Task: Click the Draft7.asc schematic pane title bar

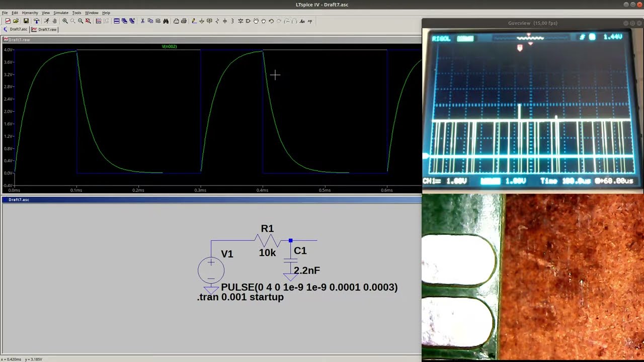Action: (211, 200)
